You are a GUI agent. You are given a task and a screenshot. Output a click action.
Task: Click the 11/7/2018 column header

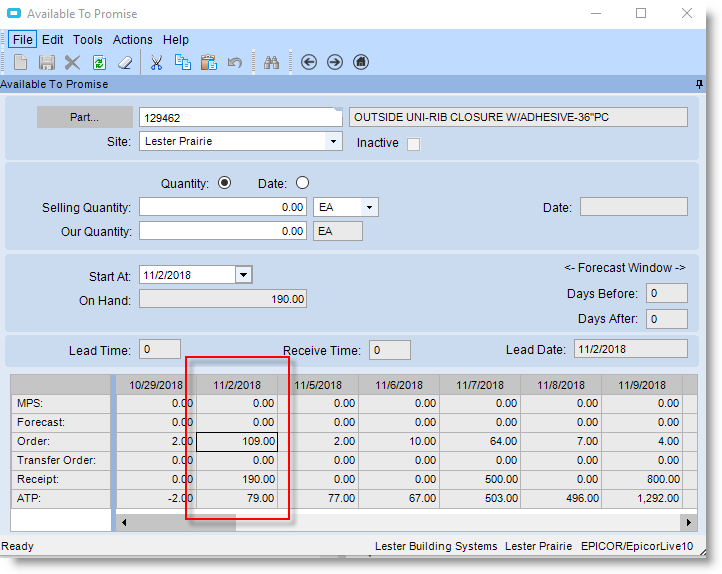pyautogui.click(x=480, y=385)
